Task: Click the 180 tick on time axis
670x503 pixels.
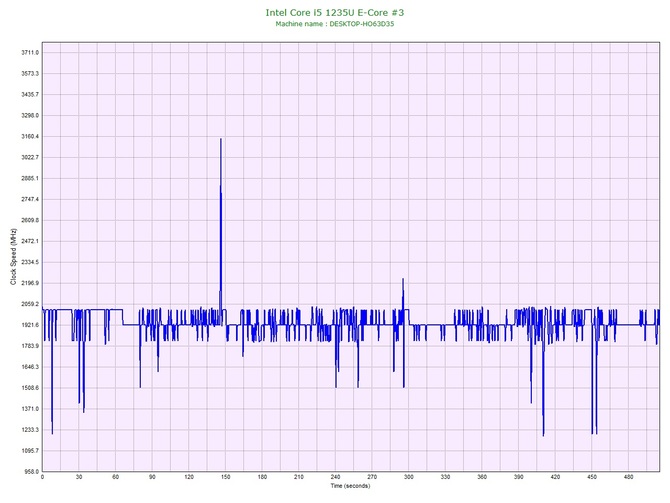Action: (262, 477)
